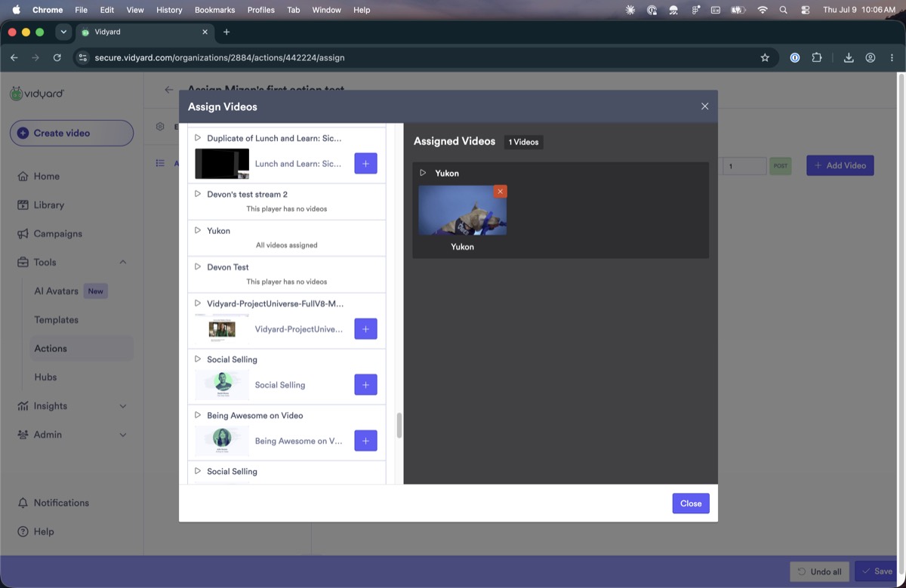Open Home in the sidebar
Viewport: 906px width, 588px height.
click(x=46, y=176)
